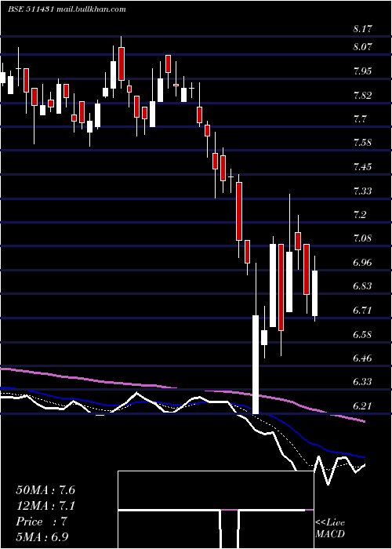
Task: Select the 7.45 price level label
Action: point(362,166)
